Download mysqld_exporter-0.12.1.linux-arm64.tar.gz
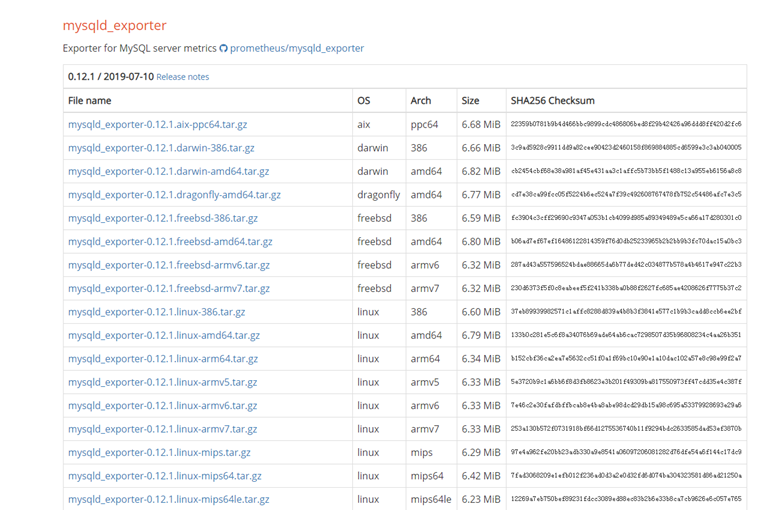Screen dimensions: 773x510 point(163,359)
